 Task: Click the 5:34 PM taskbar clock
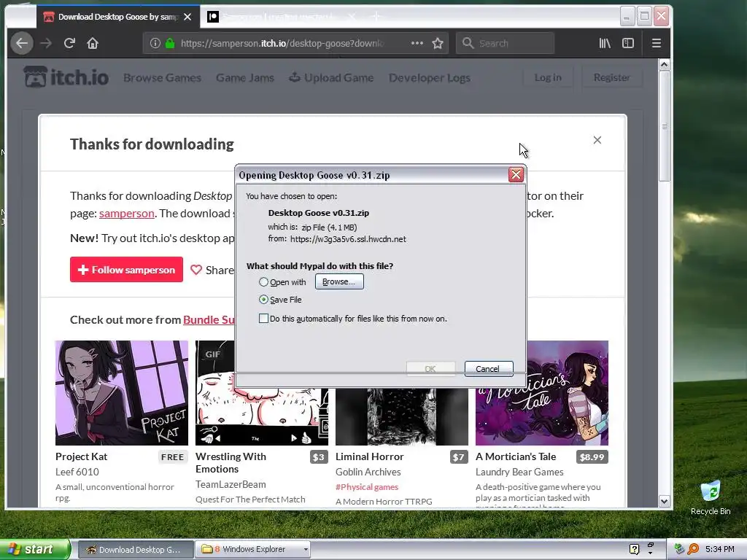coord(719,549)
